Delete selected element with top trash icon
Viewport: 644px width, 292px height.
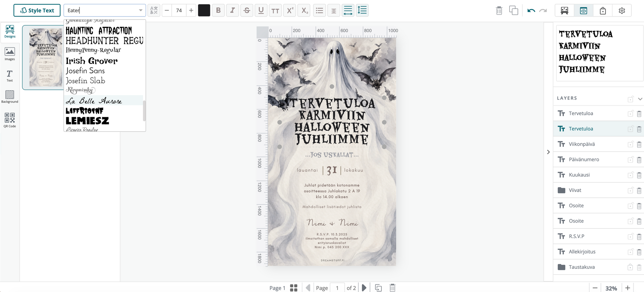point(499,11)
